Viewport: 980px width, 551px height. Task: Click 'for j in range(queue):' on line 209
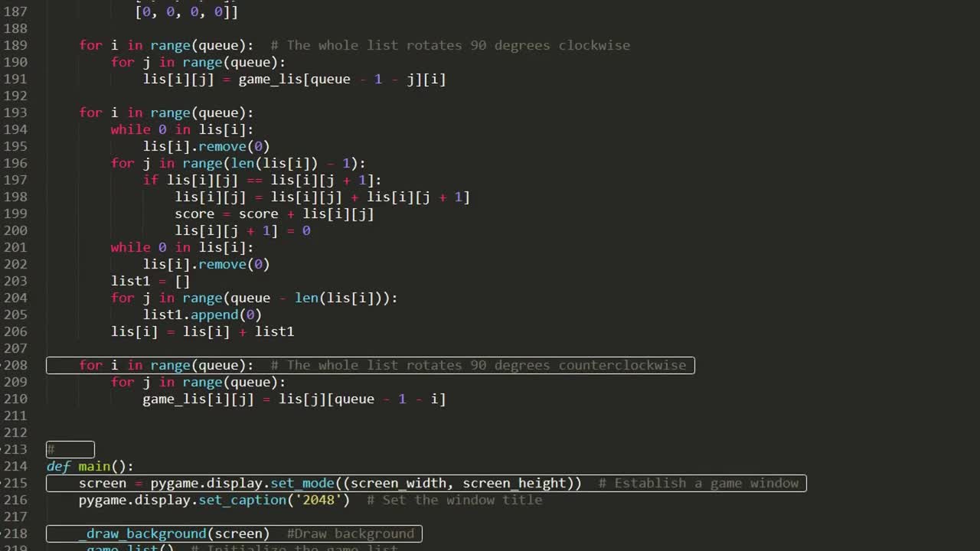point(198,382)
